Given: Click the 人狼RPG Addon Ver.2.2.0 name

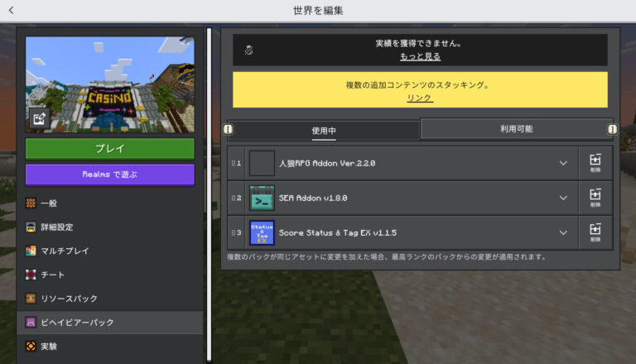Looking at the screenshot, I should pos(327,163).
